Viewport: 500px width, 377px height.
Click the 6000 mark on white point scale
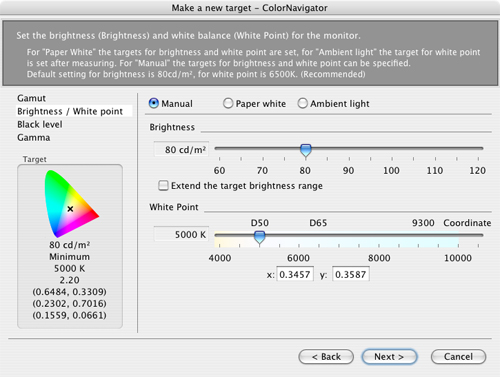[x=298, y=258]
